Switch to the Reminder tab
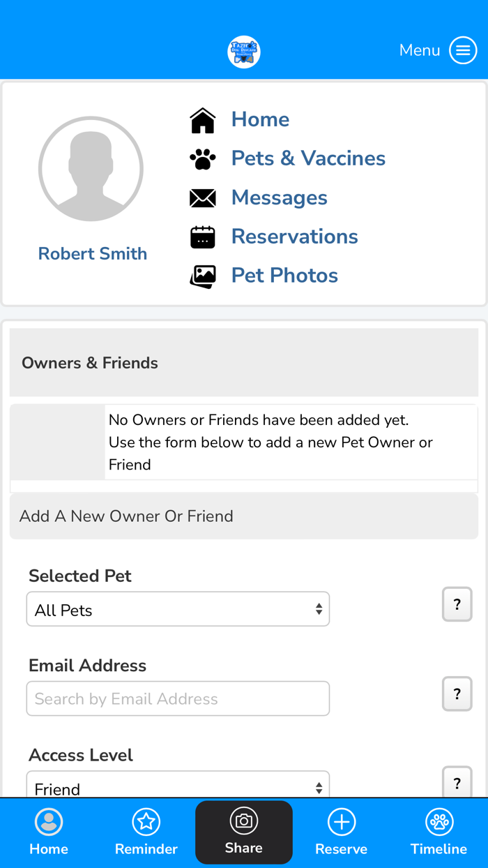The height and width of the screenshot is (868, 488). tap(146, 832)
